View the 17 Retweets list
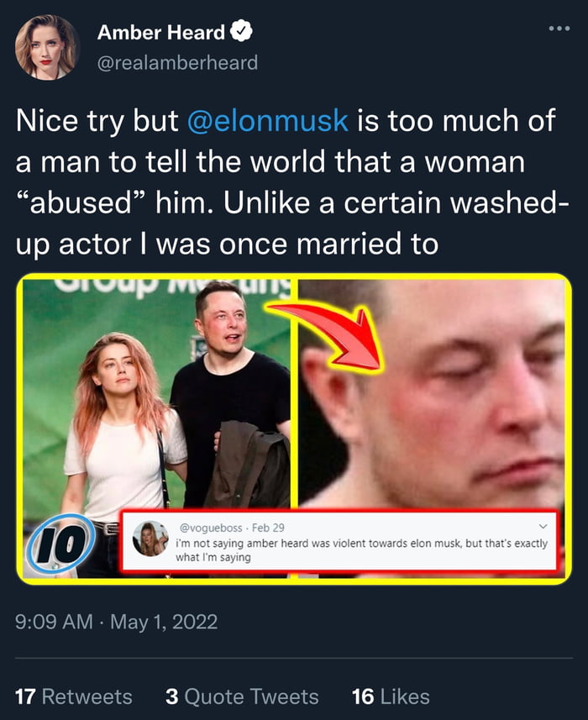588x720 pixels. [74, 696]
